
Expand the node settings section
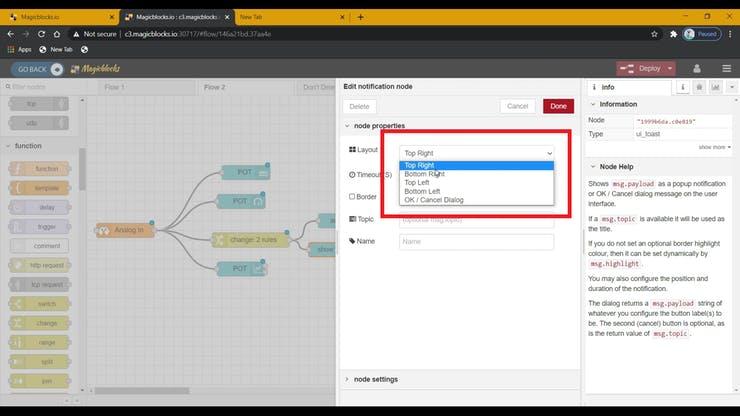coord(375,379)
